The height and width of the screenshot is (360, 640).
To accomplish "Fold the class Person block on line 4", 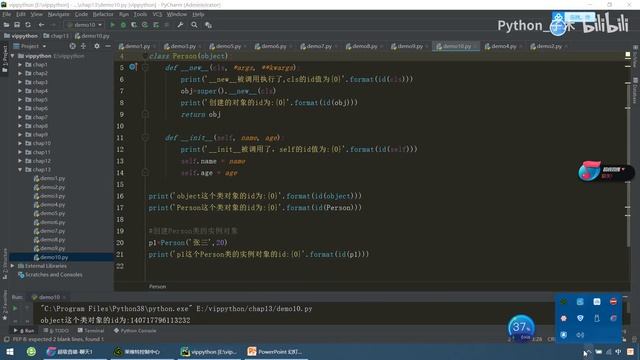I will point(145,56).
